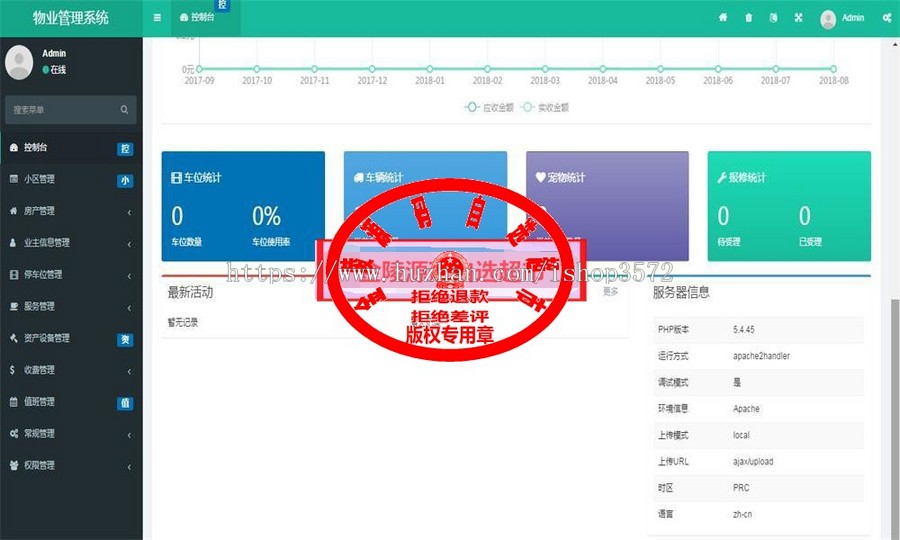Image resolution: width=900 pixels, height=540 pixels.
Task: Toggle fullscreen icon in top bar
Action: tap(798, 18)
